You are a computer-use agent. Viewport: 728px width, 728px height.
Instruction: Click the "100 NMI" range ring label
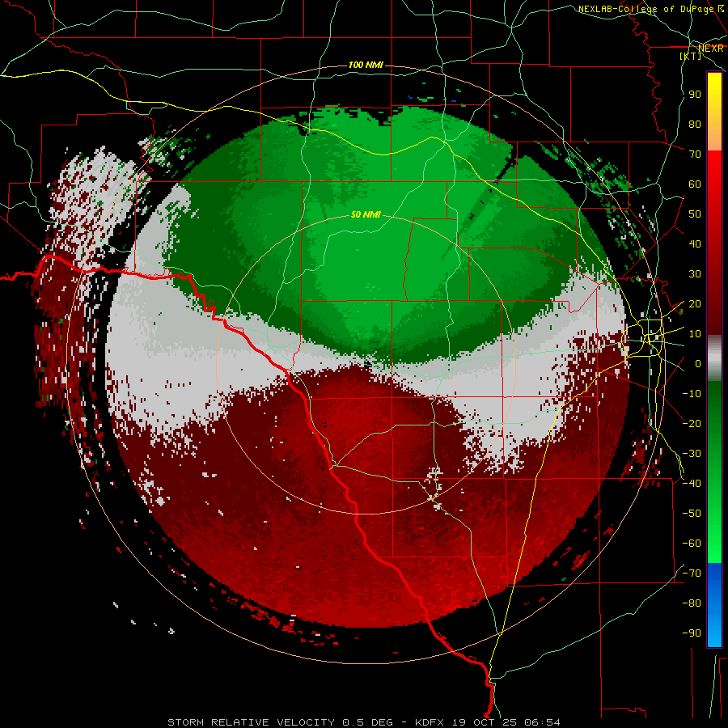pyautogui.click(x=366, y=65)
